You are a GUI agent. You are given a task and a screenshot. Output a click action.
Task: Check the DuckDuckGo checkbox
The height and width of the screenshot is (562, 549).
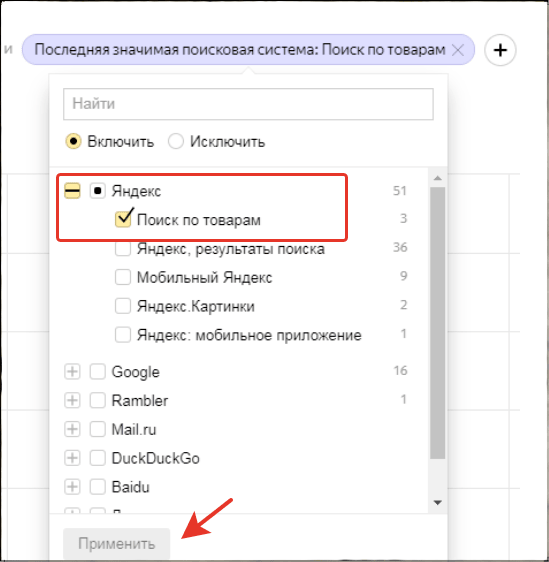point(97,458)
